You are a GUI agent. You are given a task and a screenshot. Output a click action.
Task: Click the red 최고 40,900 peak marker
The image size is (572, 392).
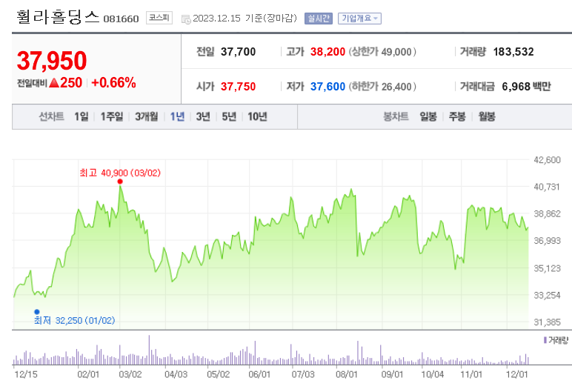[x=120, y=182]
